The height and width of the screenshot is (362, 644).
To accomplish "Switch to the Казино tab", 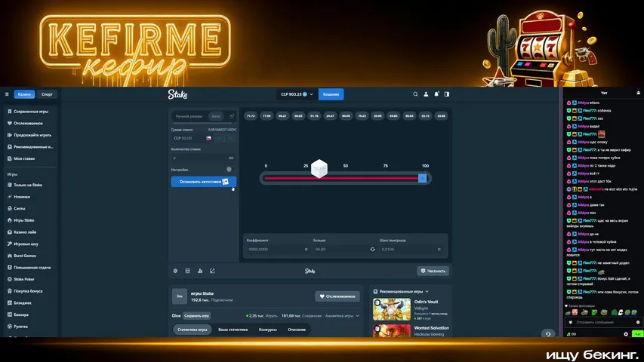I will (x=24, y=94).
